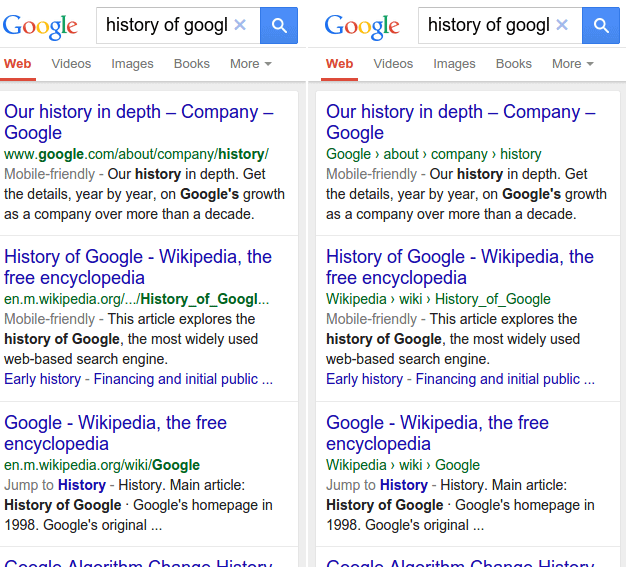This screenshot has height=567, width=626.
Task: Select the right Web tab
Action: (339, 64)
